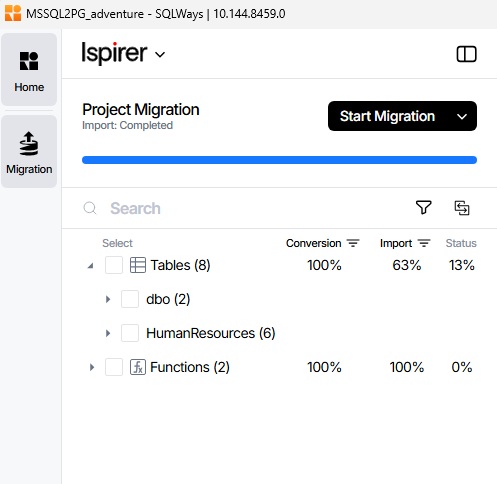
Task: Check the Tables (8) checkbox
Action: point(114,265)
